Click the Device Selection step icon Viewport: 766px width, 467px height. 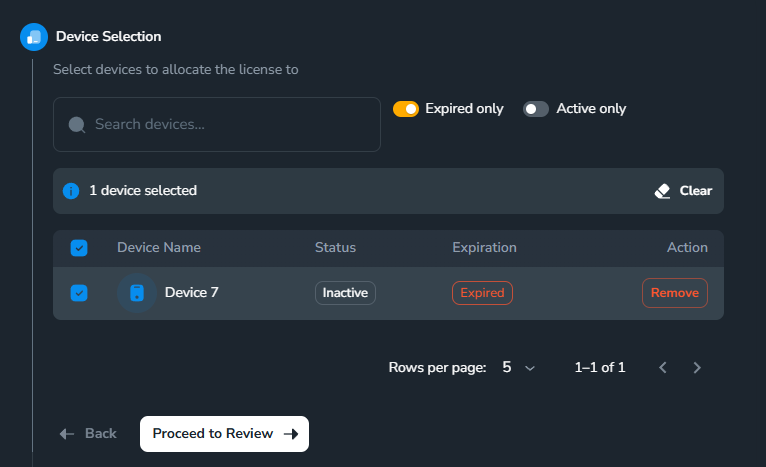point(34,37)
